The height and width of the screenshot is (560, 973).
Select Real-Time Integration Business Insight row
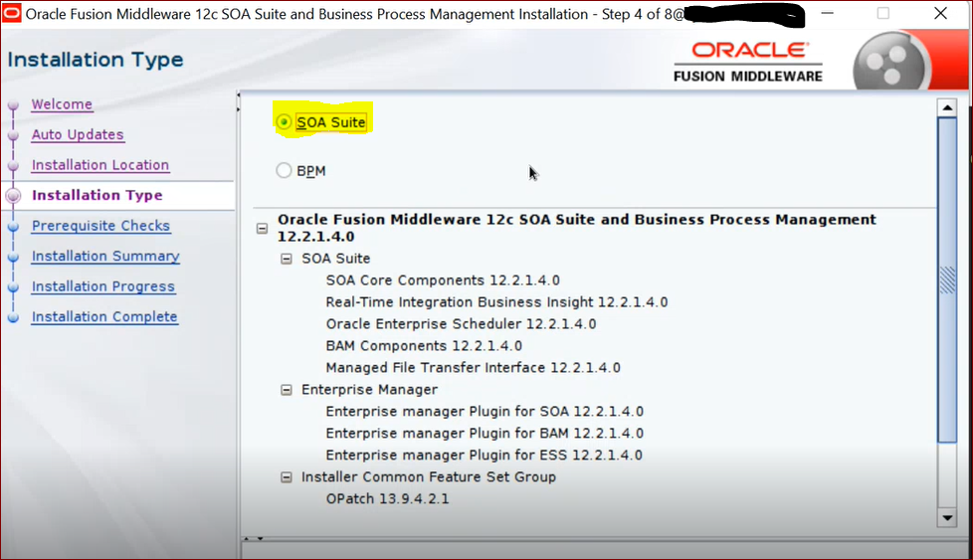[x=497, y=302]
